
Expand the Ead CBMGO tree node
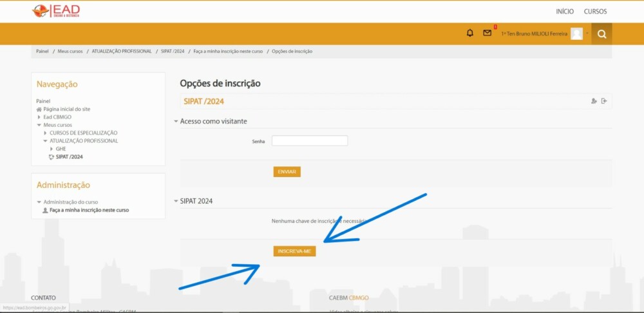(39, 117)
